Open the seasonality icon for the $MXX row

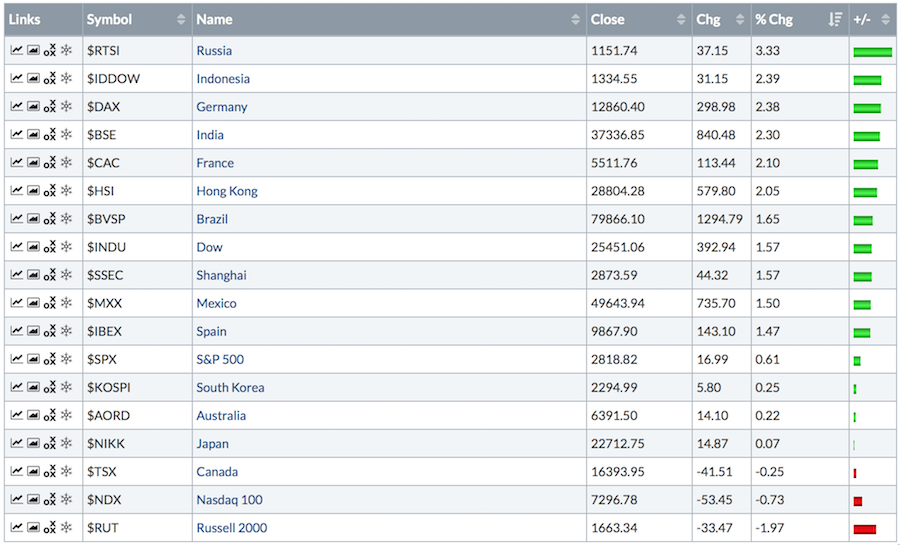(66, 303)
